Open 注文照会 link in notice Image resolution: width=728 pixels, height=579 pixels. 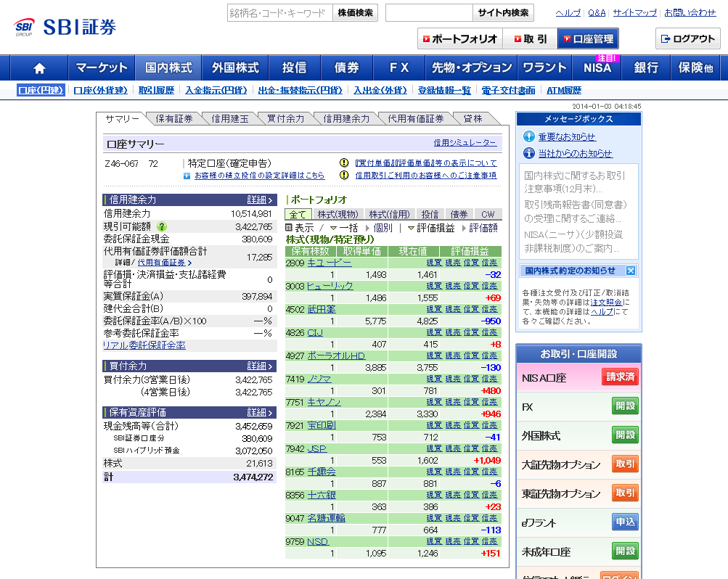coord(606,303)
